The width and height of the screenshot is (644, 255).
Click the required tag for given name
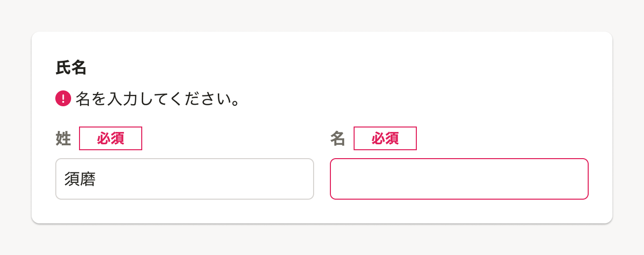385,138
